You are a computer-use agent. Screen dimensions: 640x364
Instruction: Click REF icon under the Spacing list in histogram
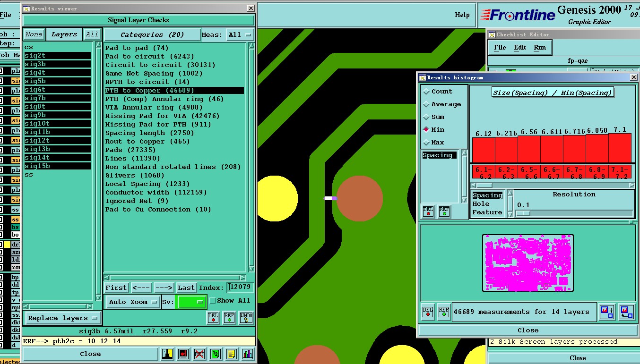coord(444,211)
